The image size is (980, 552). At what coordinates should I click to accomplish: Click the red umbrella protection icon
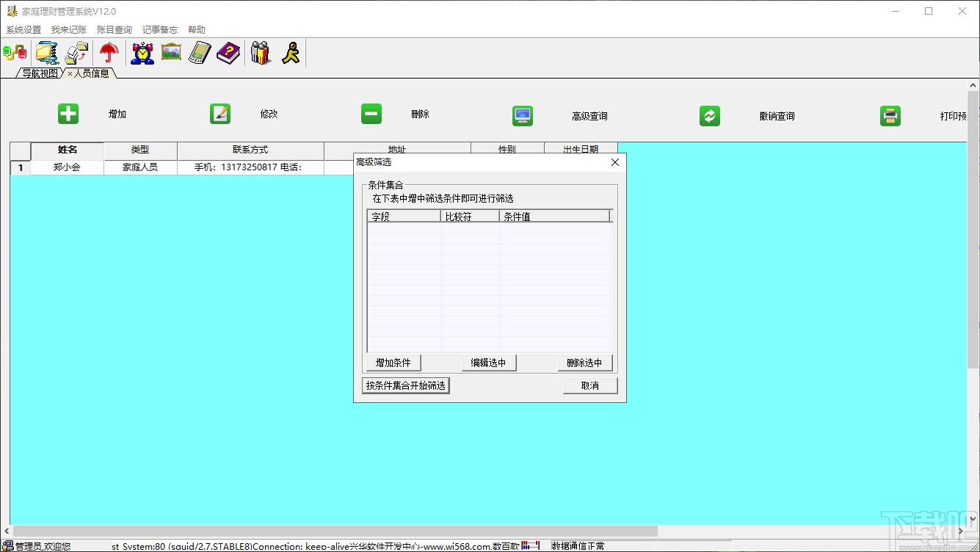coord(109,52)
